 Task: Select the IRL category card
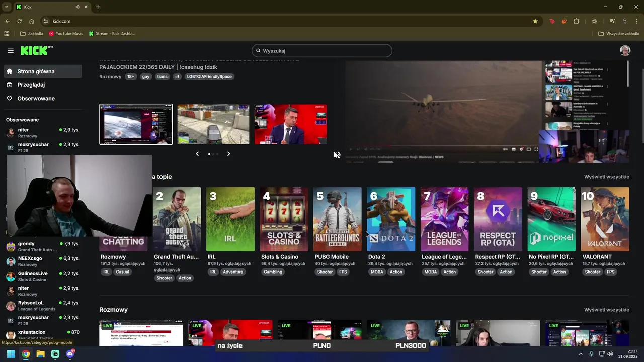[x=230, y=219]
